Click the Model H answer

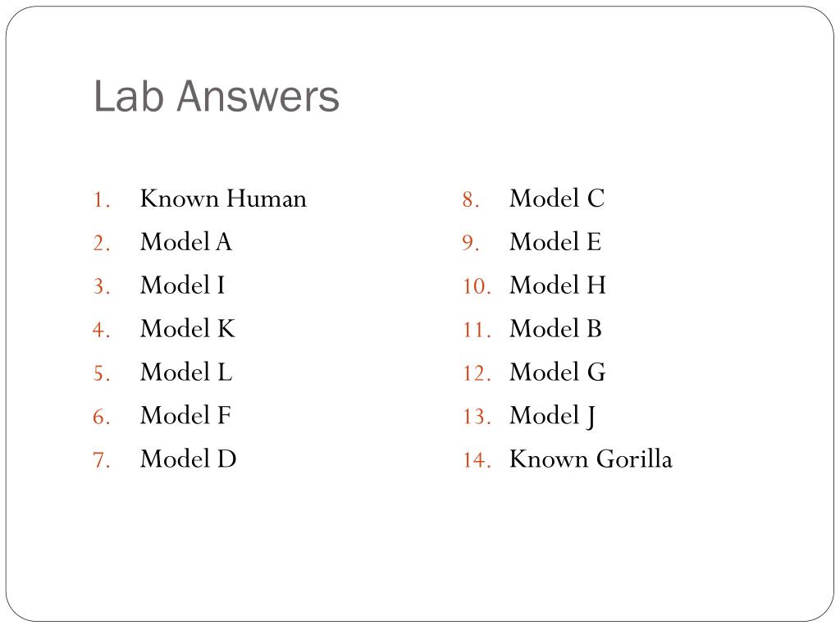tap(558, 285)
